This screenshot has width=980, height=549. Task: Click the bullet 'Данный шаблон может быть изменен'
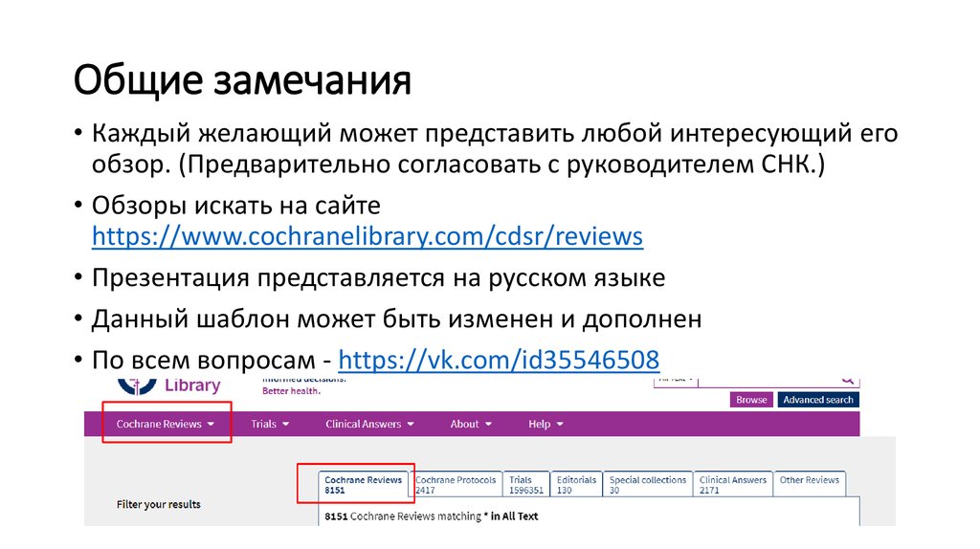click(396, 319)
